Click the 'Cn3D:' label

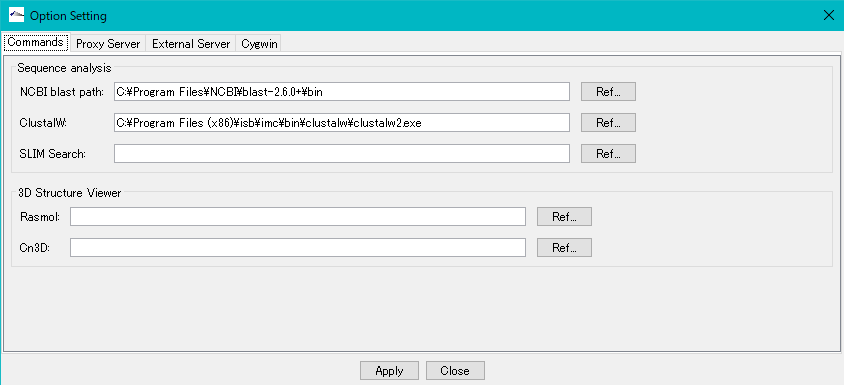tap(34, 248)
